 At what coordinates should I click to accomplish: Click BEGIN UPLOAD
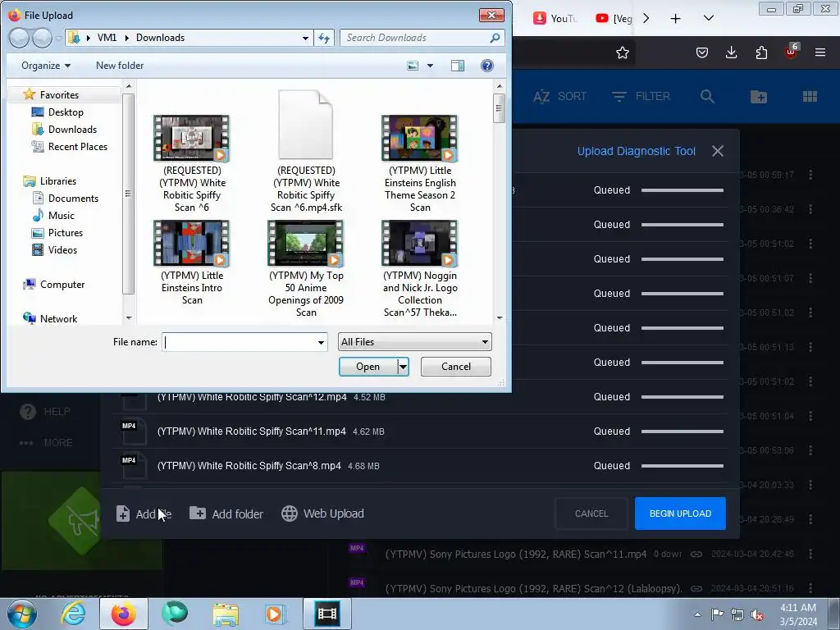[x=680, y=514]
